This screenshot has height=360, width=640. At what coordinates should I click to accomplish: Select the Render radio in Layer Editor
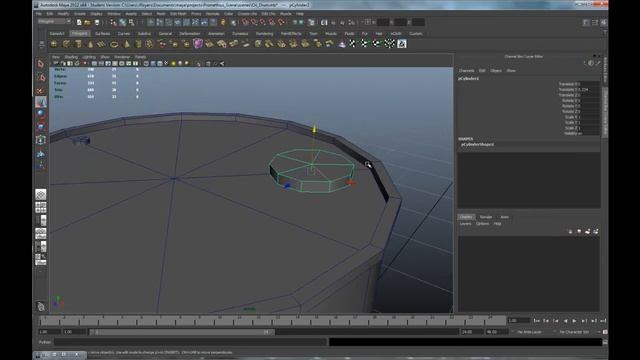485,217
